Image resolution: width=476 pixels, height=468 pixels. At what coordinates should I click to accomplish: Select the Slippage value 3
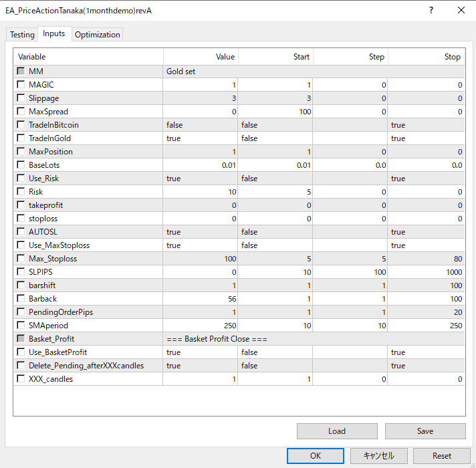201,98
